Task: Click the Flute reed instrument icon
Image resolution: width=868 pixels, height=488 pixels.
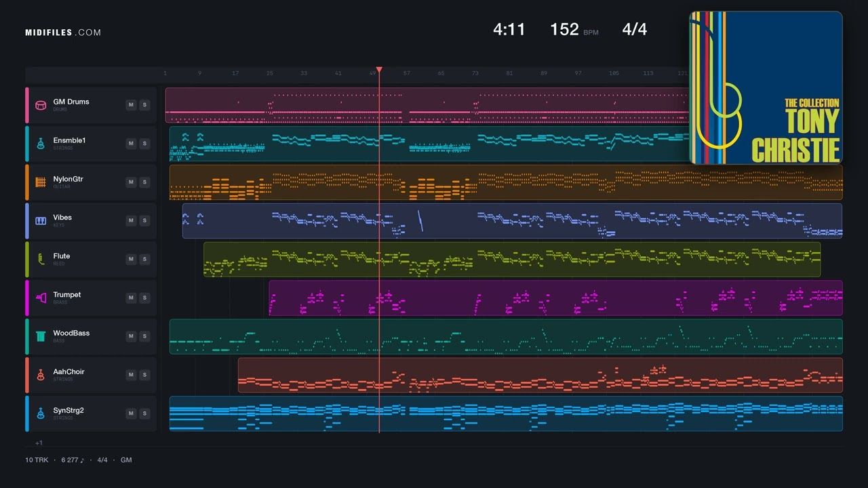Action: 41,260
